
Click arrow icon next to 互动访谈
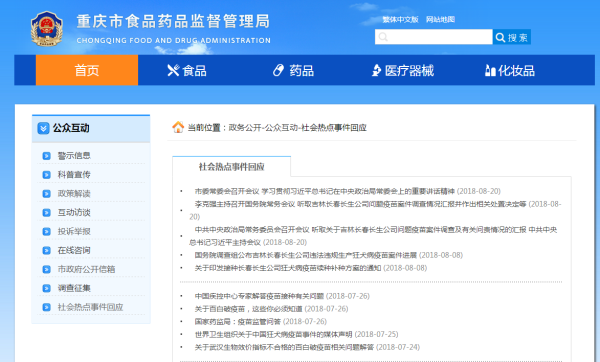pyautogui.click(x=46, y=212)
